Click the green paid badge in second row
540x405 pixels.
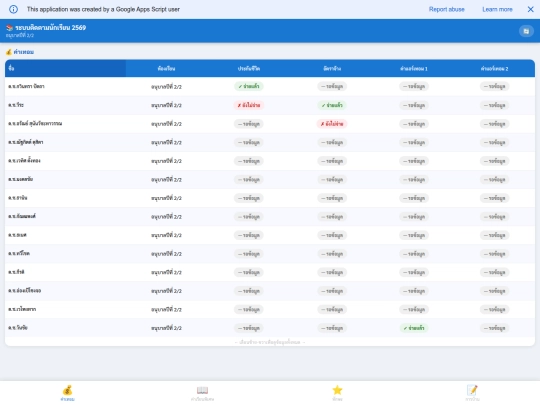332,105
